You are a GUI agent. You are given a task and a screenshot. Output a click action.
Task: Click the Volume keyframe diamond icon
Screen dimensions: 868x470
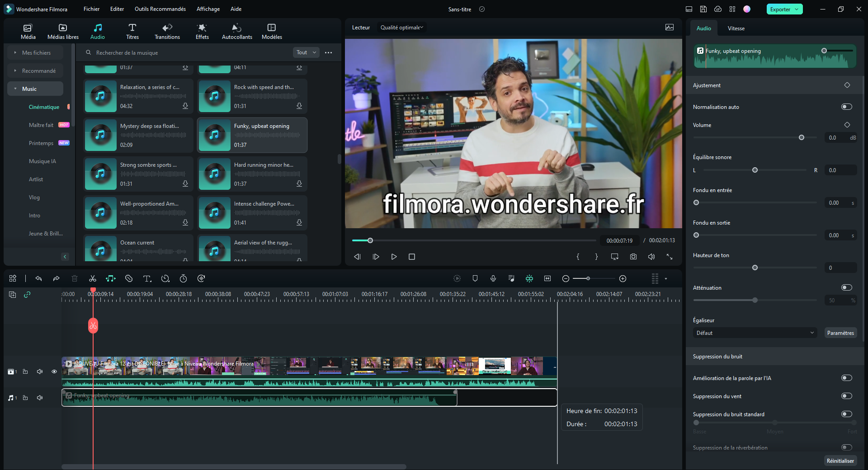click(847, 125)
